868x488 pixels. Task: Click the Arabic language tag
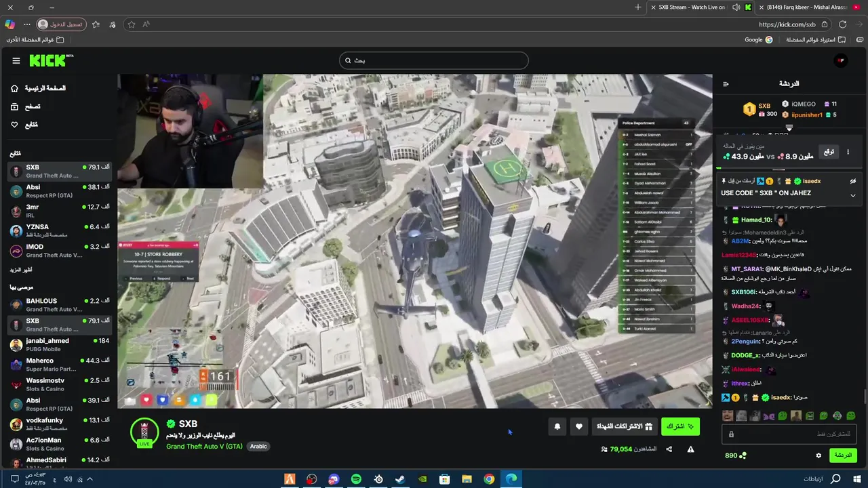(258, 446)
